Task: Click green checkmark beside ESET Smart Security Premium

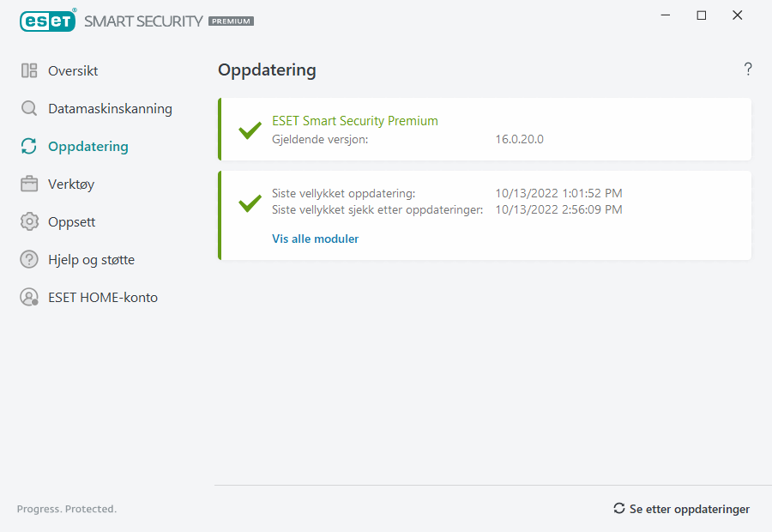Action: click(250, 130)
